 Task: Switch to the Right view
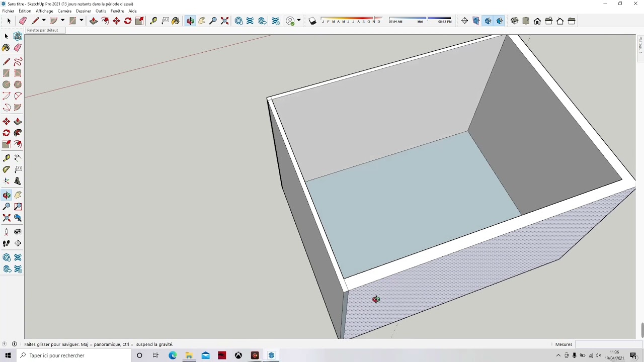[549, 21]
